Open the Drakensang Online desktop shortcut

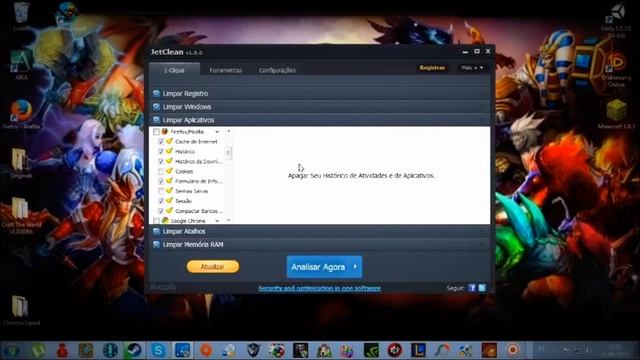pyautogui.click(x=616, y=69)
